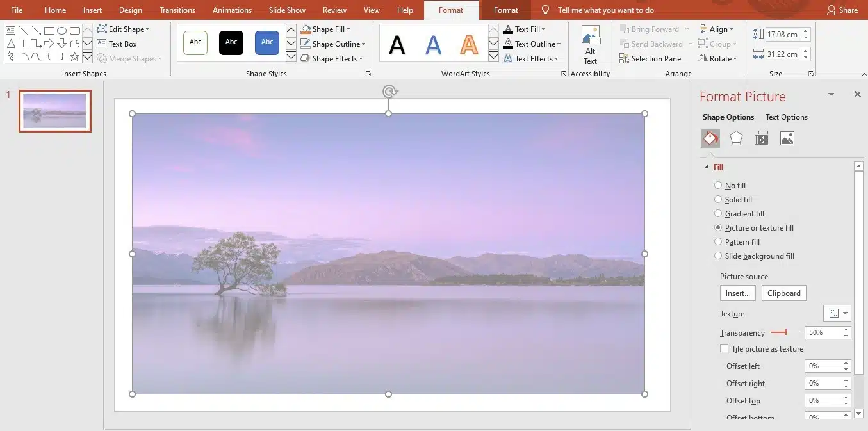The height and width of the screenshot is (431, 868).
Task: Click the Edit Shape tool
Action: click(x=124, y=29)
